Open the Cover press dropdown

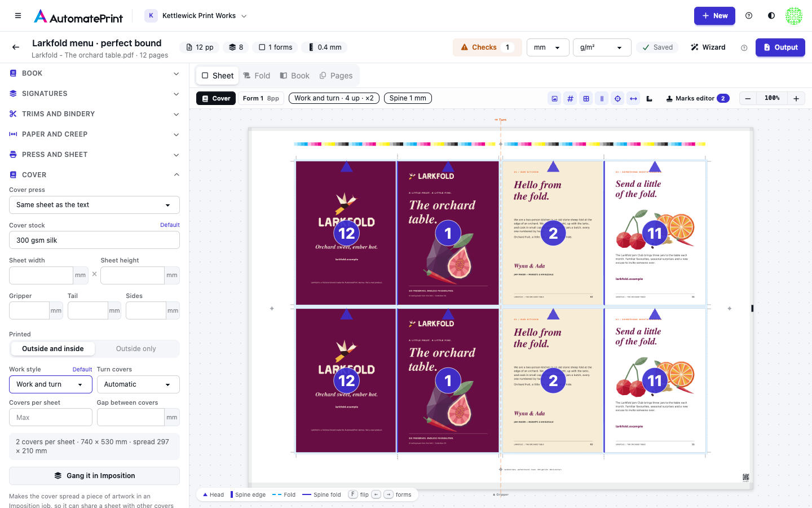[x=94, y=205]
